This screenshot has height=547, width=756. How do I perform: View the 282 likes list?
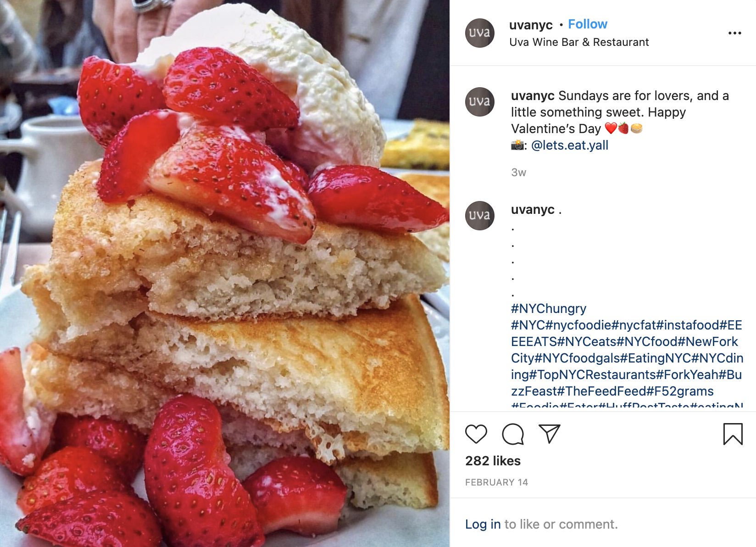click(x=493, y=461)
